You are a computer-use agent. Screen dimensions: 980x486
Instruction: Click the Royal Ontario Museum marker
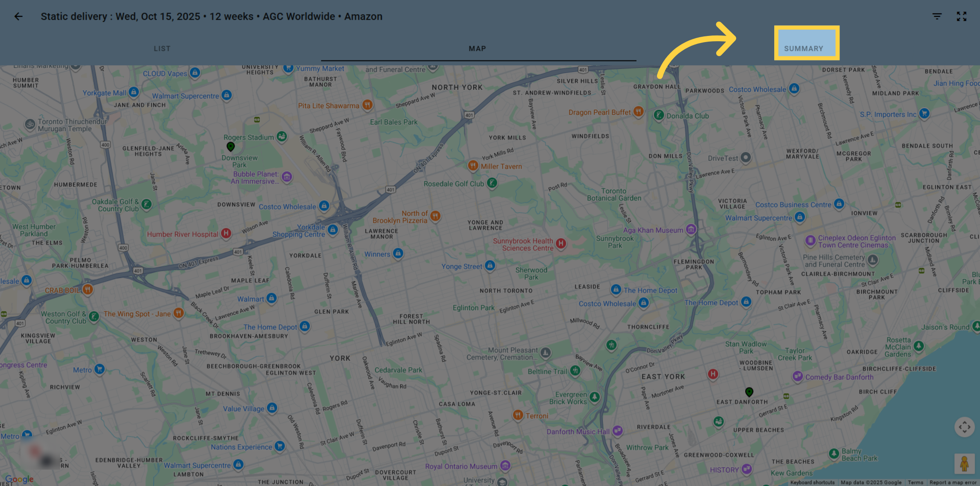[x=506, y=466]
